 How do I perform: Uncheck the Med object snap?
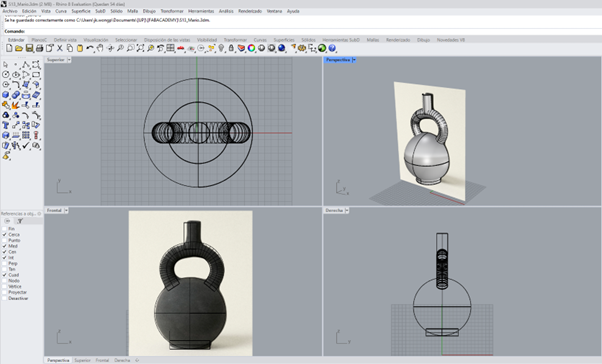point(5,246)
